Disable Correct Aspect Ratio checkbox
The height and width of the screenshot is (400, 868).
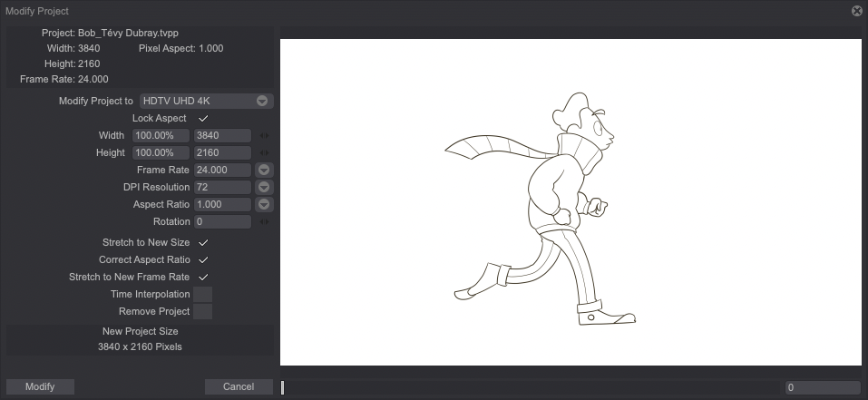203,260
